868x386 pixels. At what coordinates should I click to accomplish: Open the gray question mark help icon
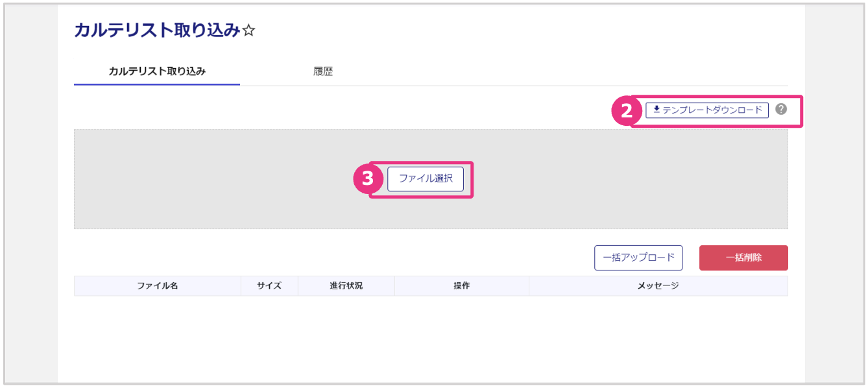pyautogui.click(x=781, y=109)
